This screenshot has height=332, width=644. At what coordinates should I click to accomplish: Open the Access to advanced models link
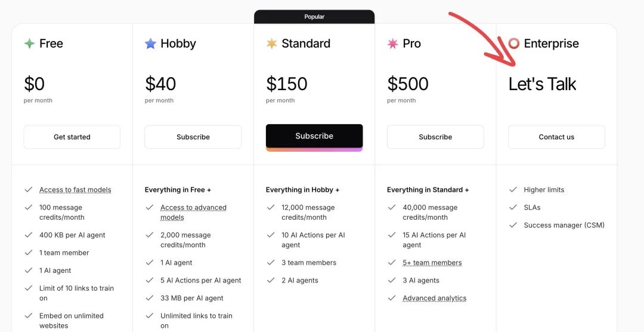(x=193, y=208)
